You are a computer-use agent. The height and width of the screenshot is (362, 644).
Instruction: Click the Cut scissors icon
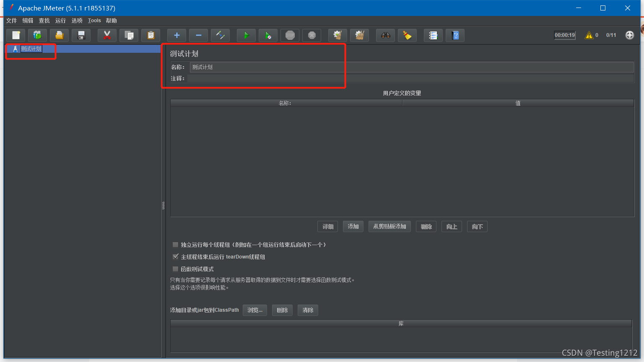(107, 35)
